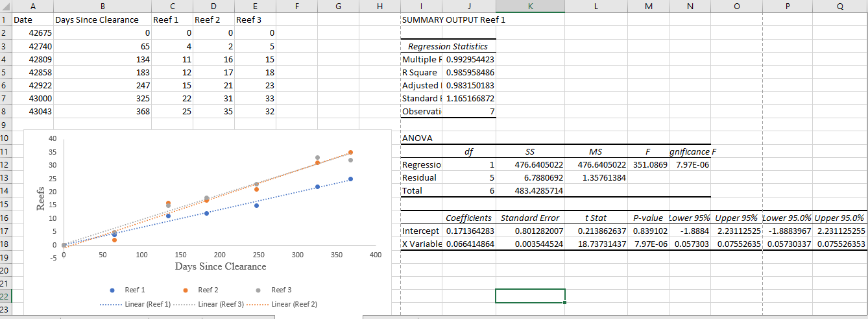Click chart legend entry "Linear (Reef 1)"
The height and width of the screenshot is (319, 868).
[x=135, y=304]
